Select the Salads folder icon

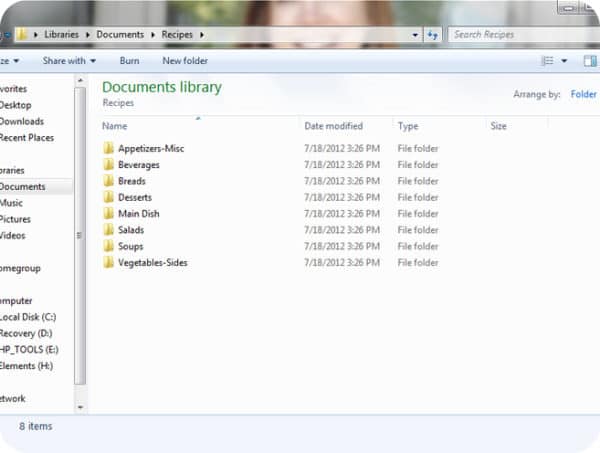coord(109,230)
